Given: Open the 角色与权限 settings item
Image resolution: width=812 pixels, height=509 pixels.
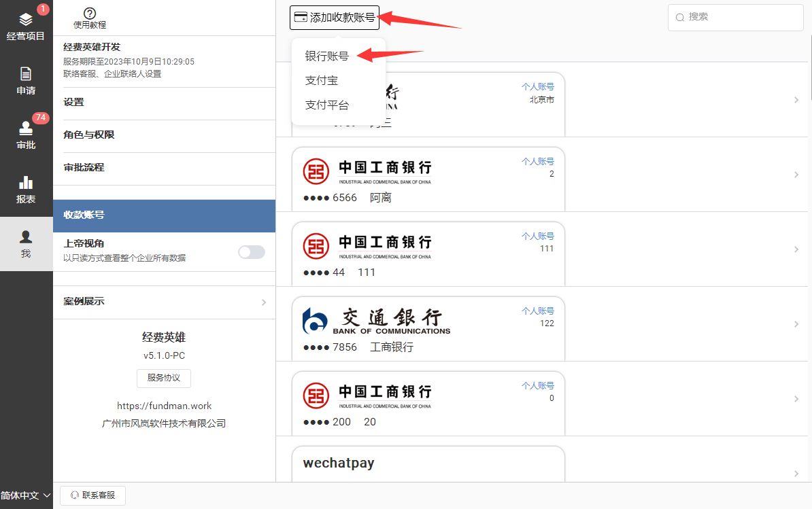Looking at the screenshot, I should coord(163,135).
